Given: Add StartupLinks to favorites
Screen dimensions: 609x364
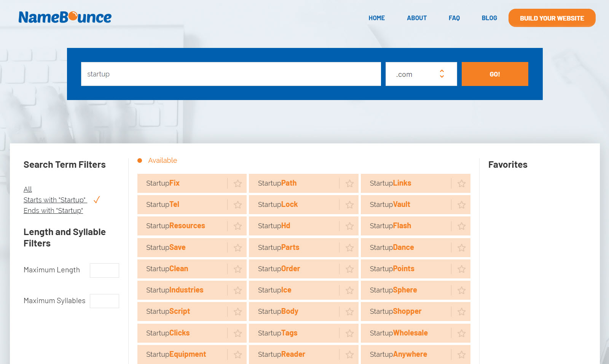Looking at the screenshot, I should [461, 184].
